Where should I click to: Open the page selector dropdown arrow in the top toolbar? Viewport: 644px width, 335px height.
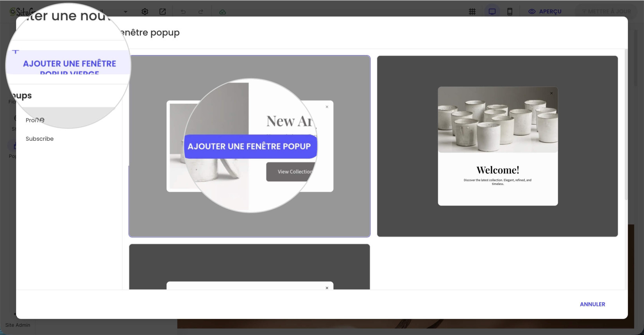click(x=126, y=12)
